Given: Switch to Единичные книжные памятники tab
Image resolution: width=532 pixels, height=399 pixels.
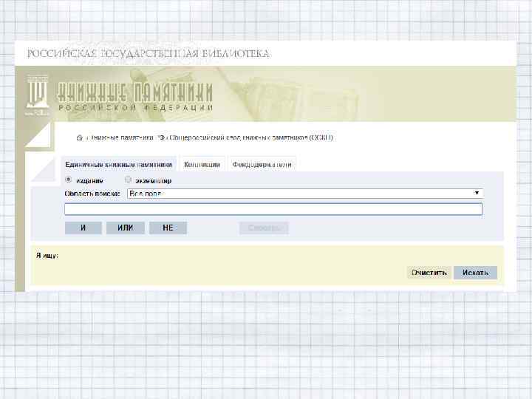Looking at the screenshot, I should 119,165.
